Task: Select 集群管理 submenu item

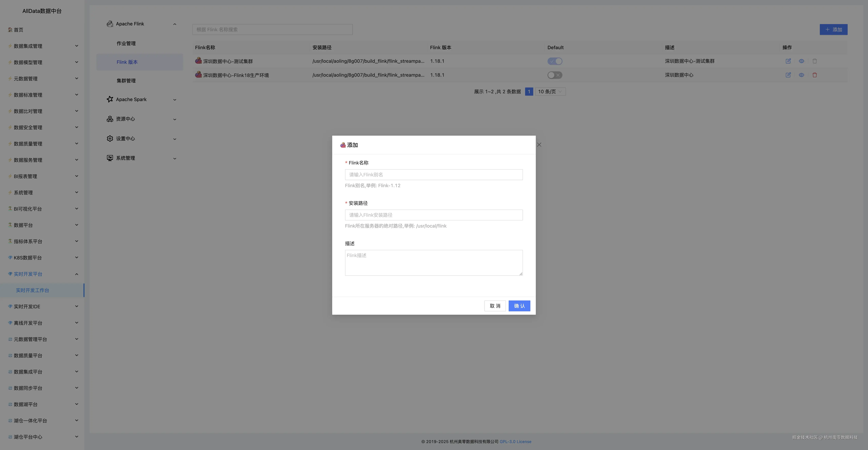Action: pos(126,81)
